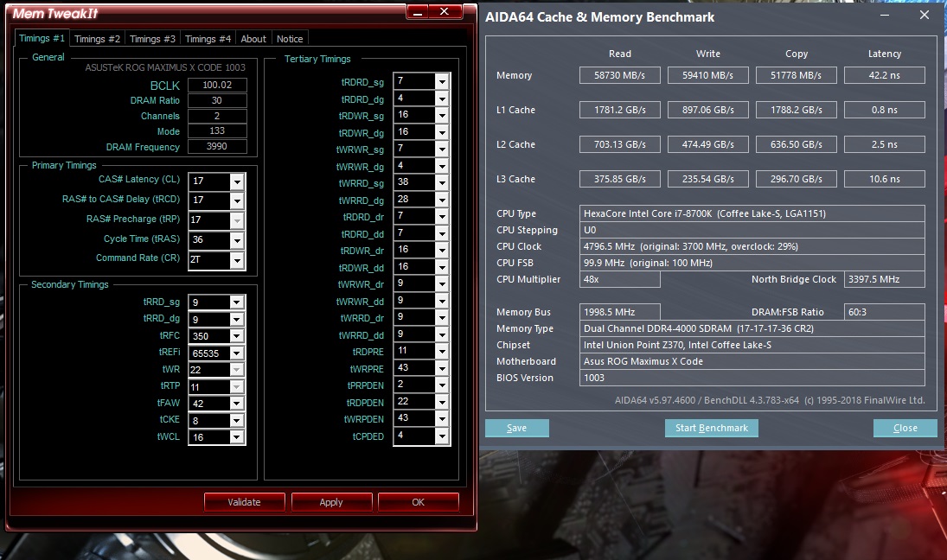
Task: Click L2 Cache Write value 474.49 GB/s
Action: (707, 145)
